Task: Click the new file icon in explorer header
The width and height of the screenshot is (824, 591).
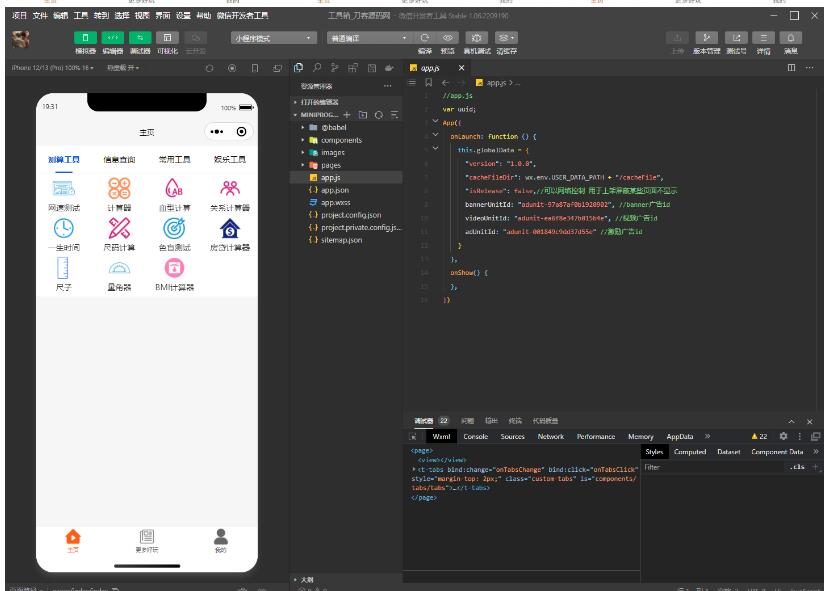Action: click(x=348, y=115)
